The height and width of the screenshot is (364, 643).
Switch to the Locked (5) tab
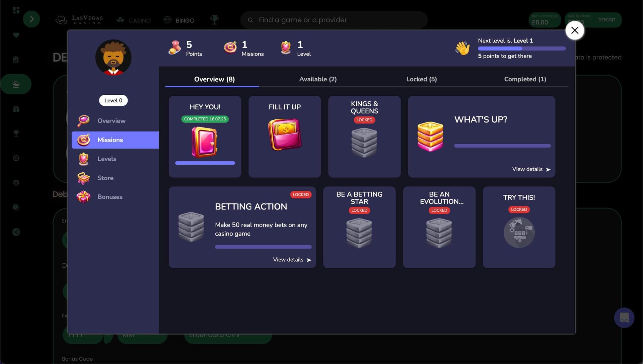421,79
